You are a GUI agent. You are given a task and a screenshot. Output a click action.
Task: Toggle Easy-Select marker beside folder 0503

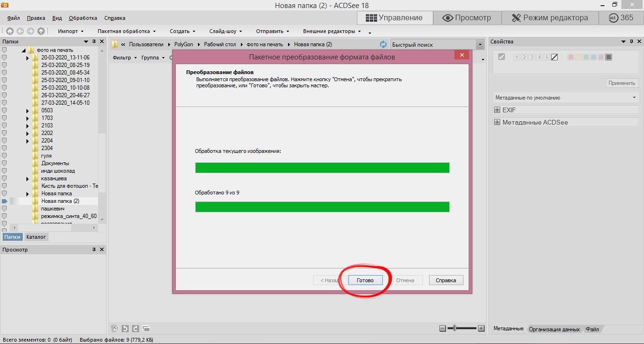tap(5, 110)
